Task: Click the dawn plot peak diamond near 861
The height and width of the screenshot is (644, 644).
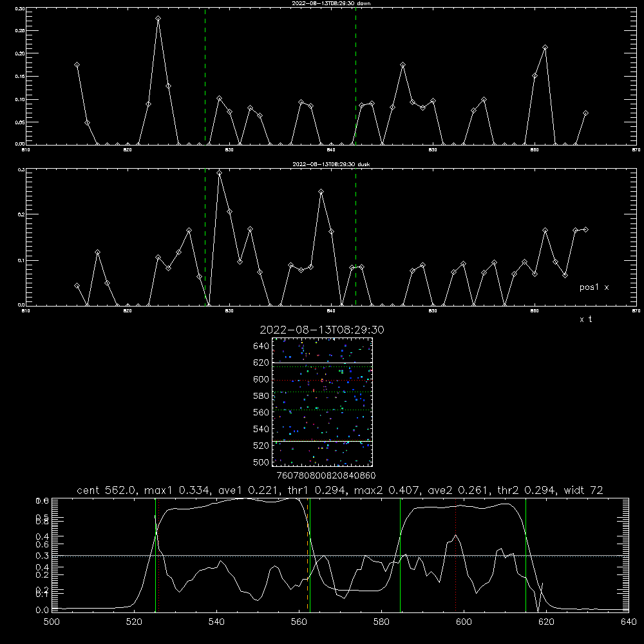Action: (x=545, y=48)
